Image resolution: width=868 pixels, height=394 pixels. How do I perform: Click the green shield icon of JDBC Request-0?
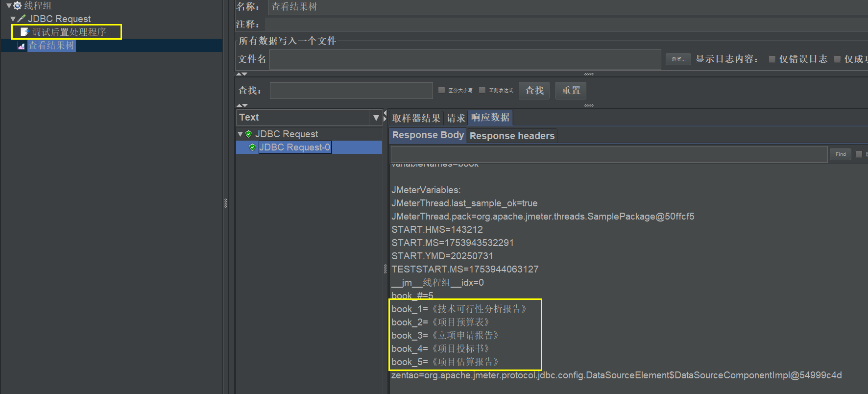[x=252, y=147]
